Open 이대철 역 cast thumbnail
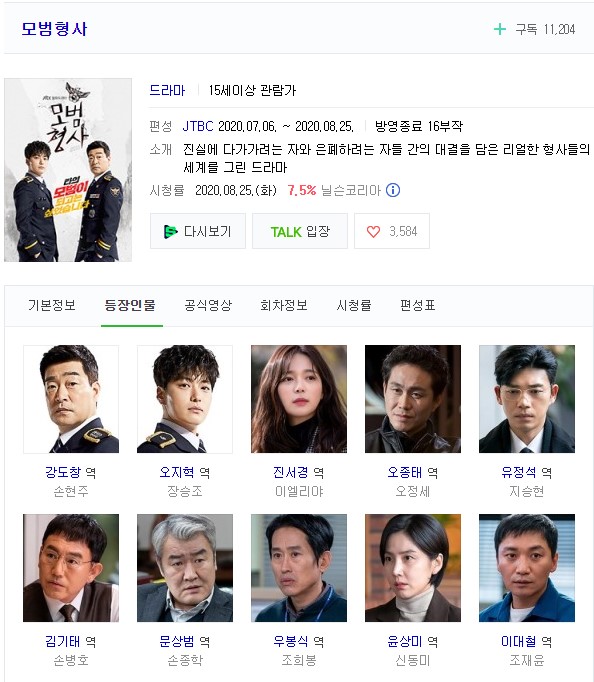 [527, 568]
